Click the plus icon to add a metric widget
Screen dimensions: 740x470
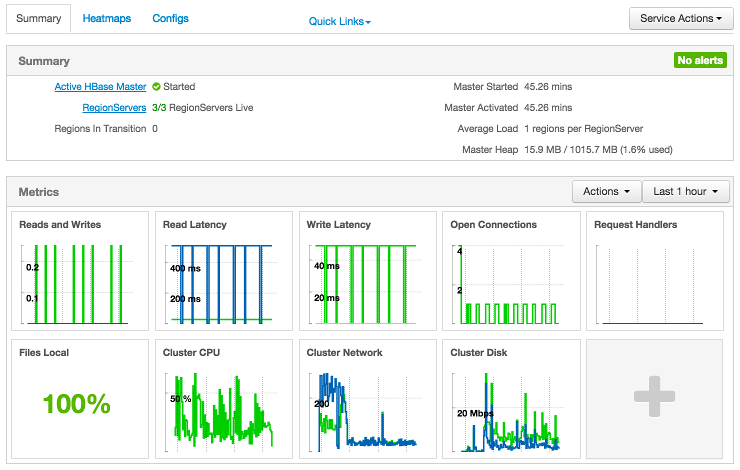click(x=654, y=397)
